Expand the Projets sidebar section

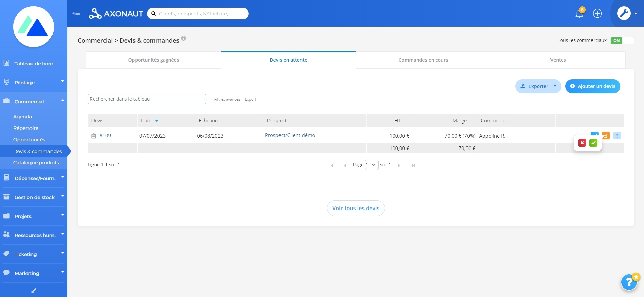point(34,216)
